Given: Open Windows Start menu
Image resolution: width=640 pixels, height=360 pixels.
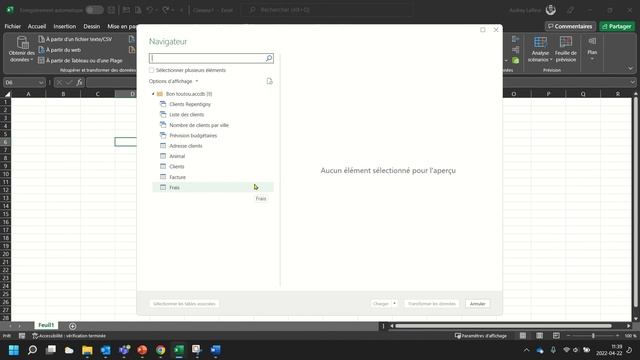Looking at the screenshot, I should pos(14,350).
